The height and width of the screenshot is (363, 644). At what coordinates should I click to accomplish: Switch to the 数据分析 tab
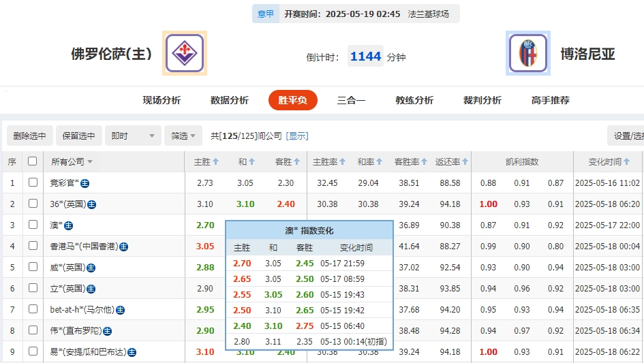(230, 100)
